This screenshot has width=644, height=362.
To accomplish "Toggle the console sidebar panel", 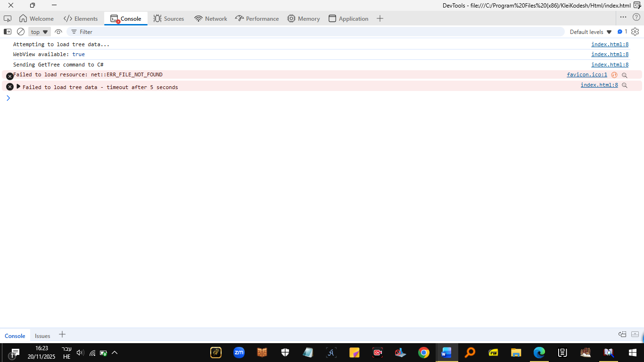I will [x=8, y=32].
